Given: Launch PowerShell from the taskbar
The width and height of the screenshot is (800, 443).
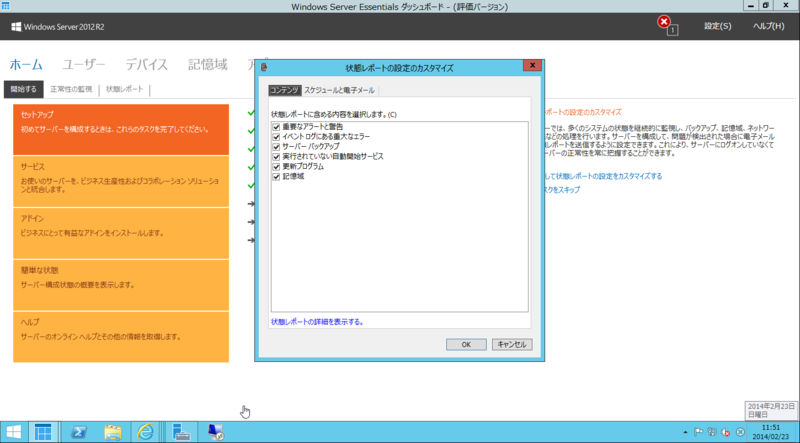Looking at the screenshot, I should coord(78,432).
